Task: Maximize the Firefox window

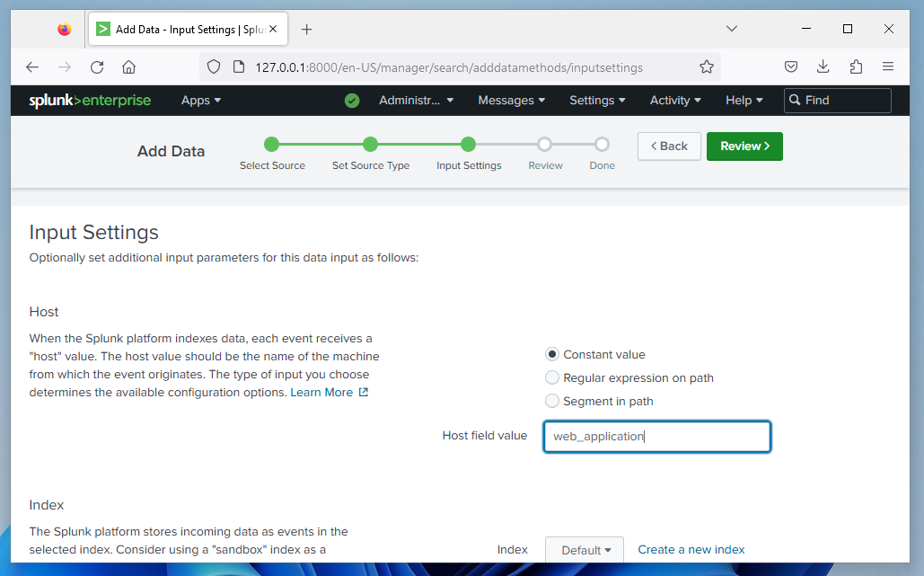Action: coord(848,28)
